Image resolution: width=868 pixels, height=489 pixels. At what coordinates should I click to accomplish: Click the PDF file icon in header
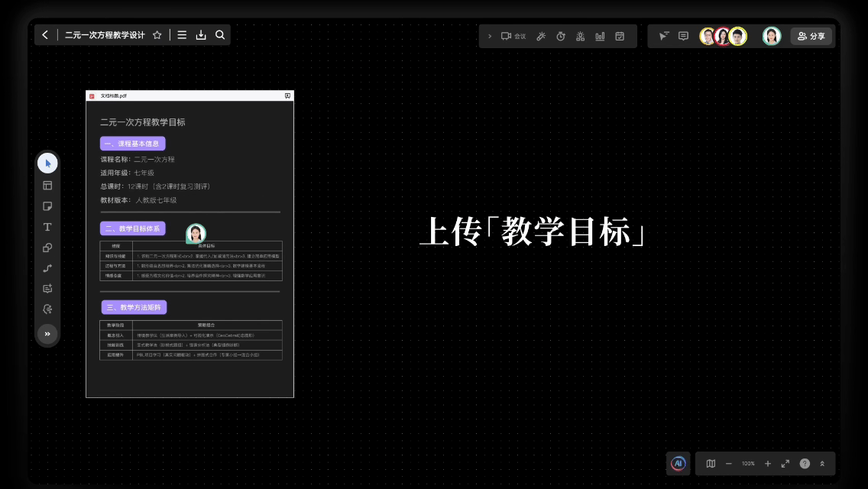[92, 96]
